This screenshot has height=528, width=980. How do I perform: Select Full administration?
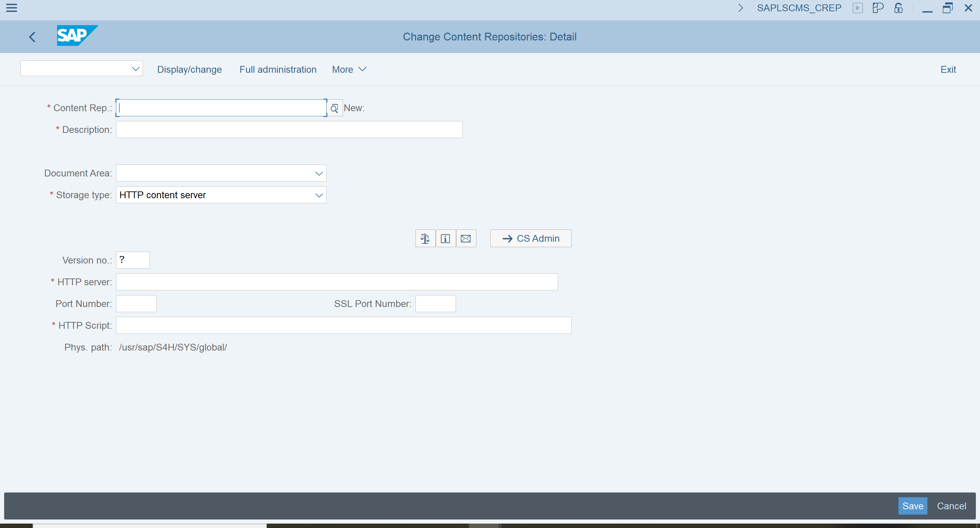(x=277, y=69)
